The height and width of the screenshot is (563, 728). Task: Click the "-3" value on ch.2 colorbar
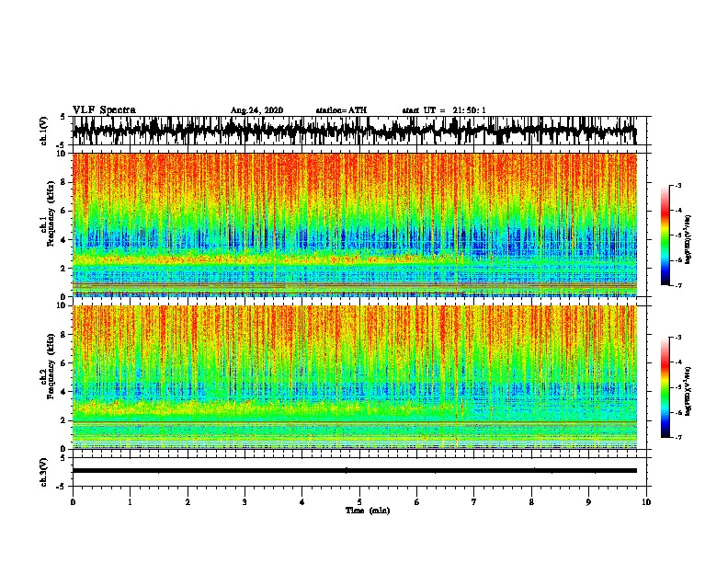pos(677,338)
